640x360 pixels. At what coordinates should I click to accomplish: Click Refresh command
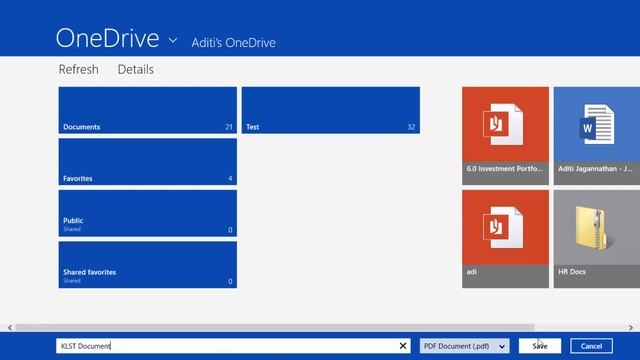tap(78, 69)
